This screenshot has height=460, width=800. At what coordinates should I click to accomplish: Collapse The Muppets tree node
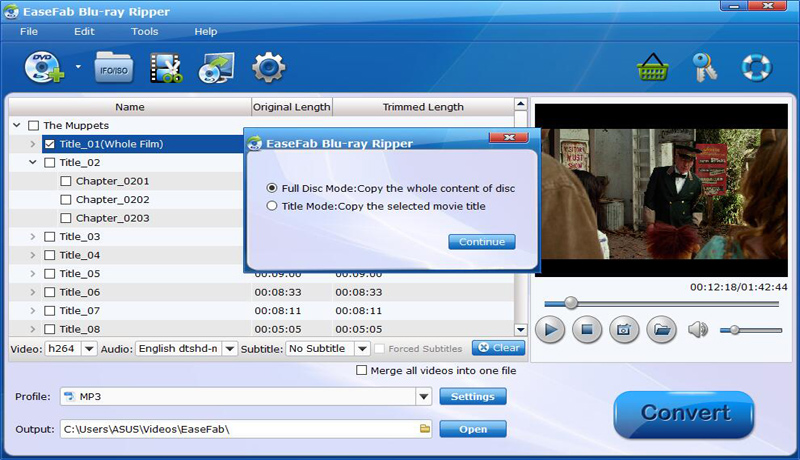coord(17,125)
